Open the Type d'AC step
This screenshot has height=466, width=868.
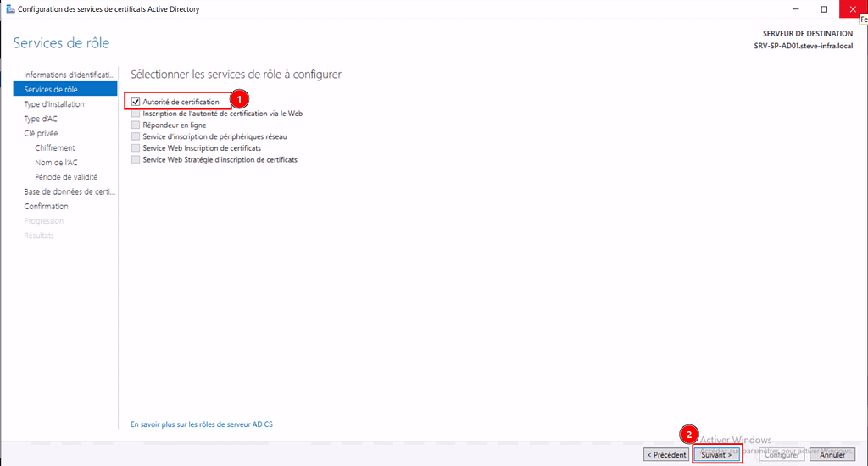41,119
